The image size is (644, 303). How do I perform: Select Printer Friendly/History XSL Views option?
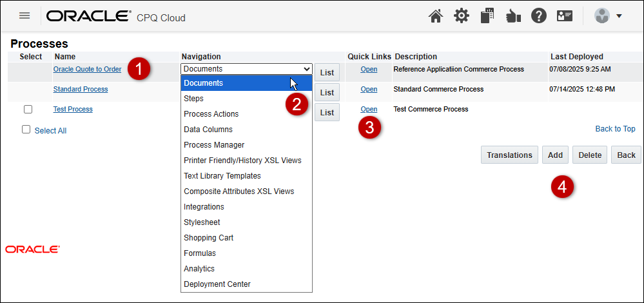coord(246,160)
